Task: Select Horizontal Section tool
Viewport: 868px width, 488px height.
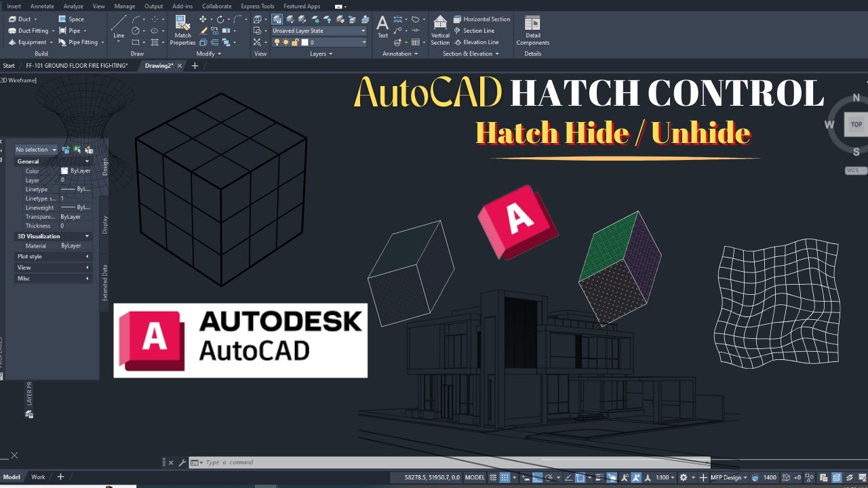Action: pyautogui.click(x=482, y=19)
